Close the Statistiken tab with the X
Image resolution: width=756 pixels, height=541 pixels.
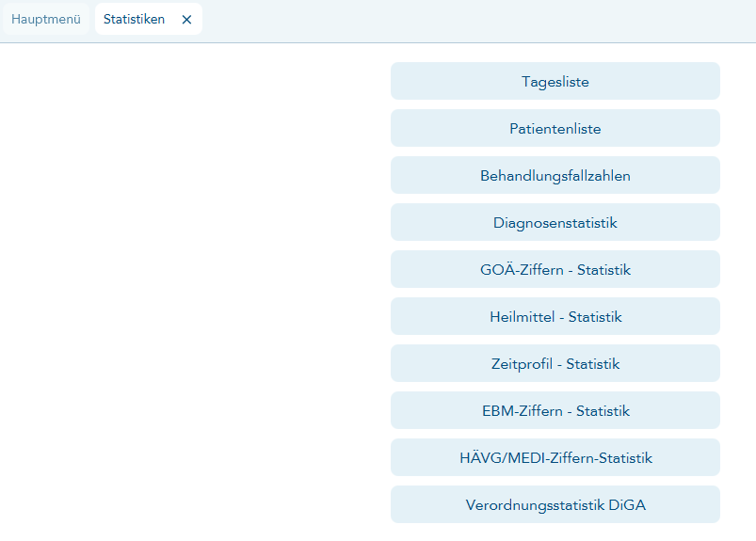point(186,20)
